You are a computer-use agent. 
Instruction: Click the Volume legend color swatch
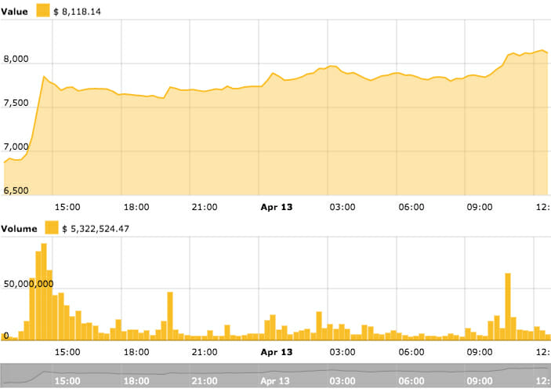click(51, 228)
